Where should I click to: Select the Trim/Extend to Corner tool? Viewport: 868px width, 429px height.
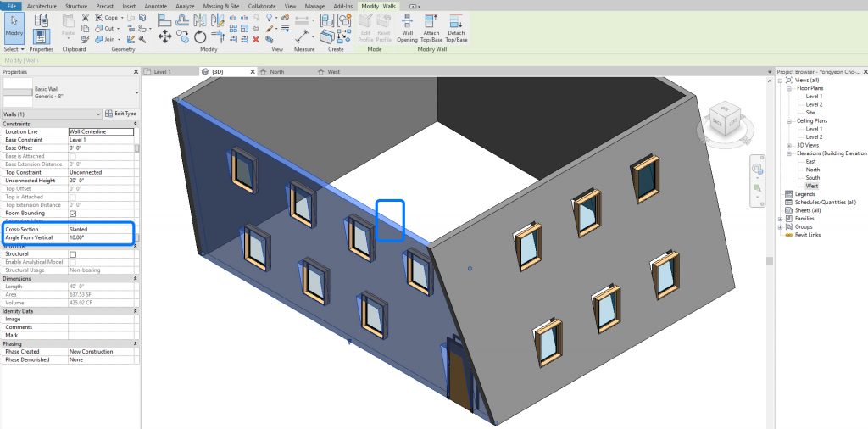coord(219,36)
